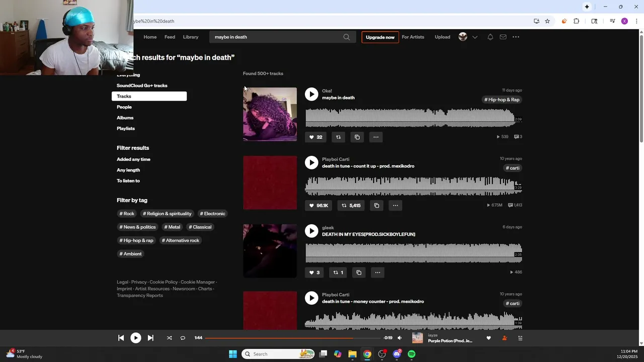Open more options for 'DEATH IN MY EYES'

click(377, 273)
